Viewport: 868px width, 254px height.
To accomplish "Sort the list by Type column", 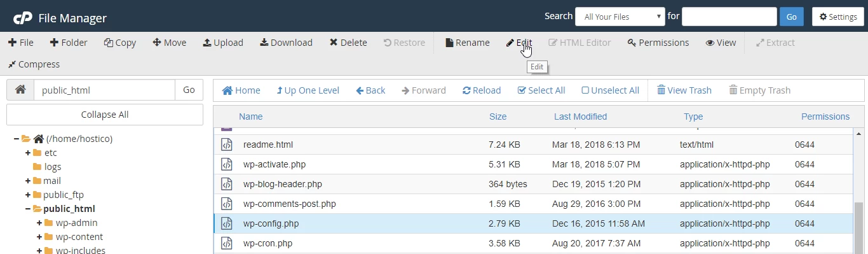I will tap(693, 116).
